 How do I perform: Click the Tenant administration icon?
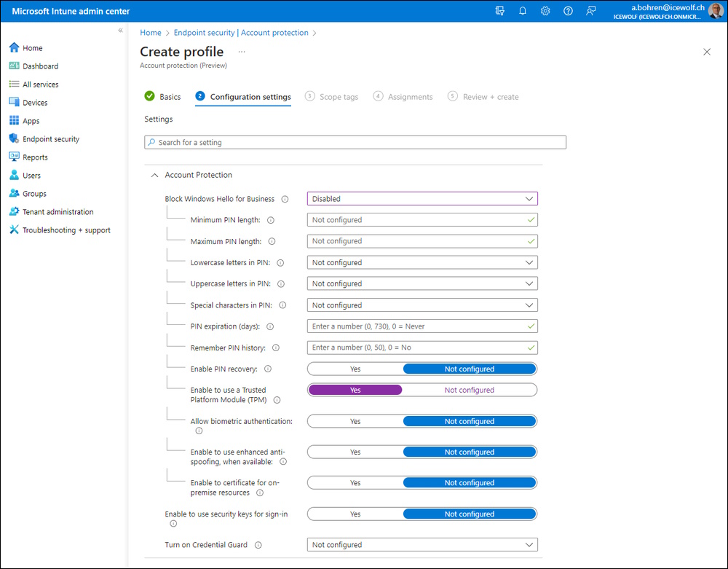pos(15,212)
